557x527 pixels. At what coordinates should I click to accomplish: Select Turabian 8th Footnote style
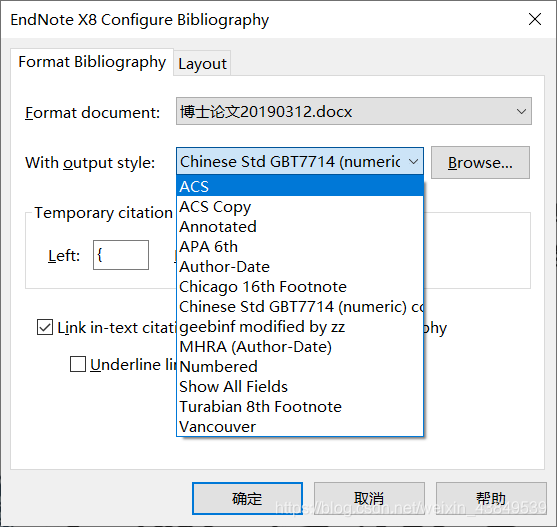click(300, 406)
